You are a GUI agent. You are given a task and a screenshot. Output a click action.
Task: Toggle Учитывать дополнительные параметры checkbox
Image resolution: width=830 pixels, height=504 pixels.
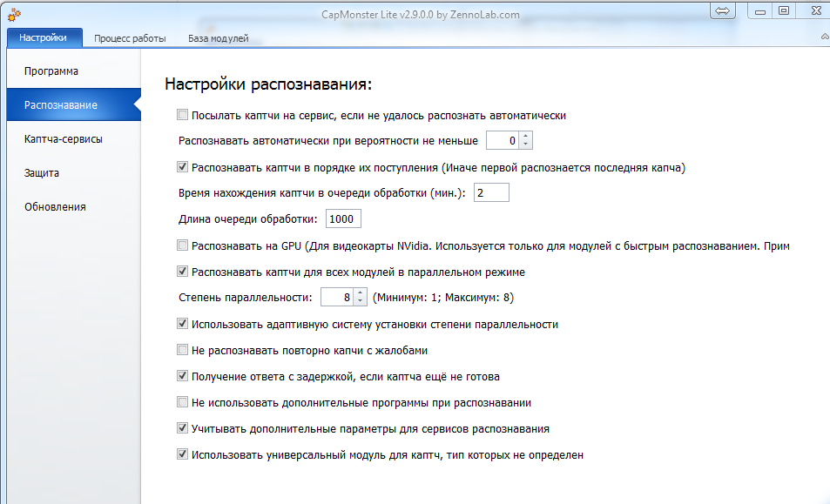tap(182, 428)
